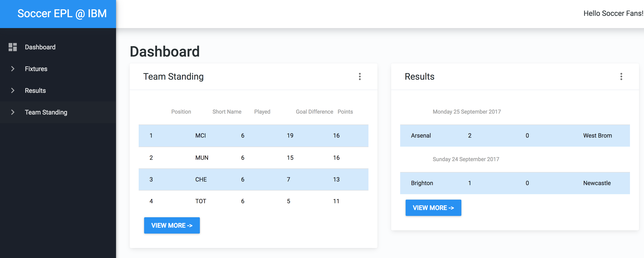Click View More under Results list

[433, 208]
